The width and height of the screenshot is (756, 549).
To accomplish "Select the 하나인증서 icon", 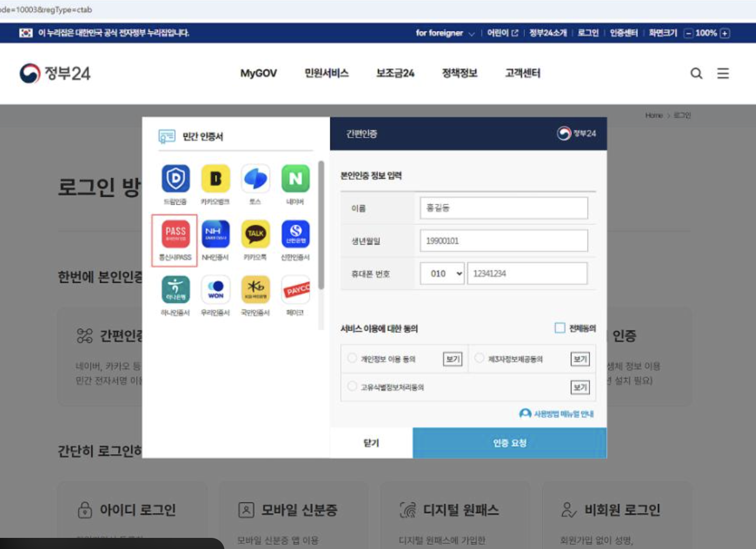I will click(x=175, y=290).
